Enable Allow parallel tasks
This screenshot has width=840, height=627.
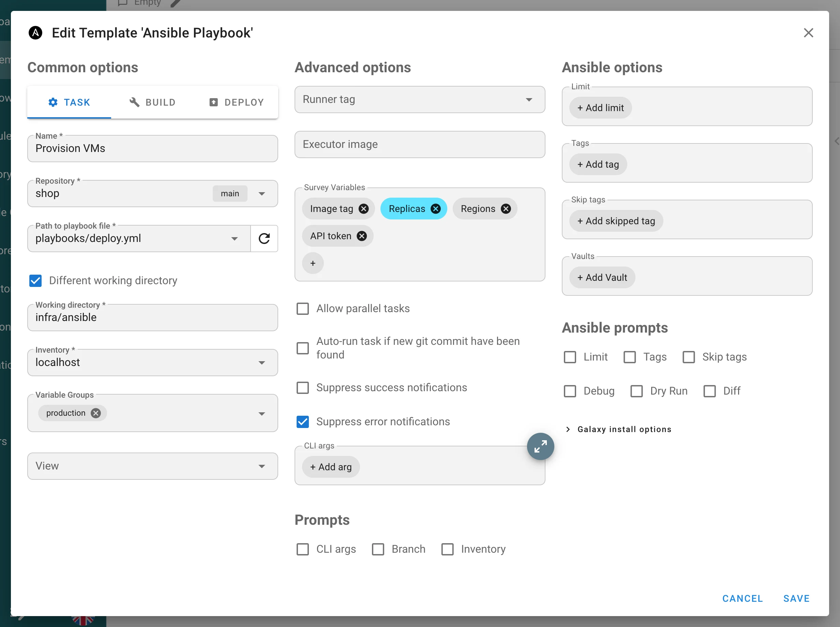click(303, 309)
